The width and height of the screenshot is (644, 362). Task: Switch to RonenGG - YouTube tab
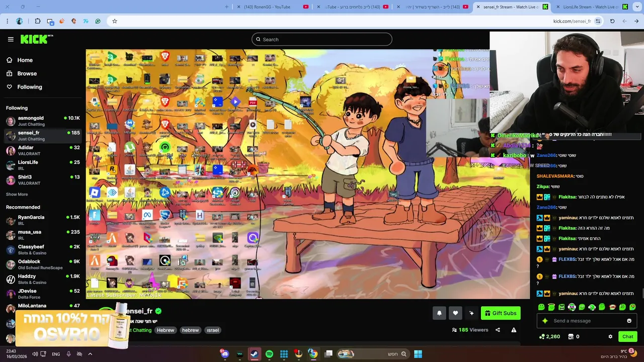coord(273,7)
